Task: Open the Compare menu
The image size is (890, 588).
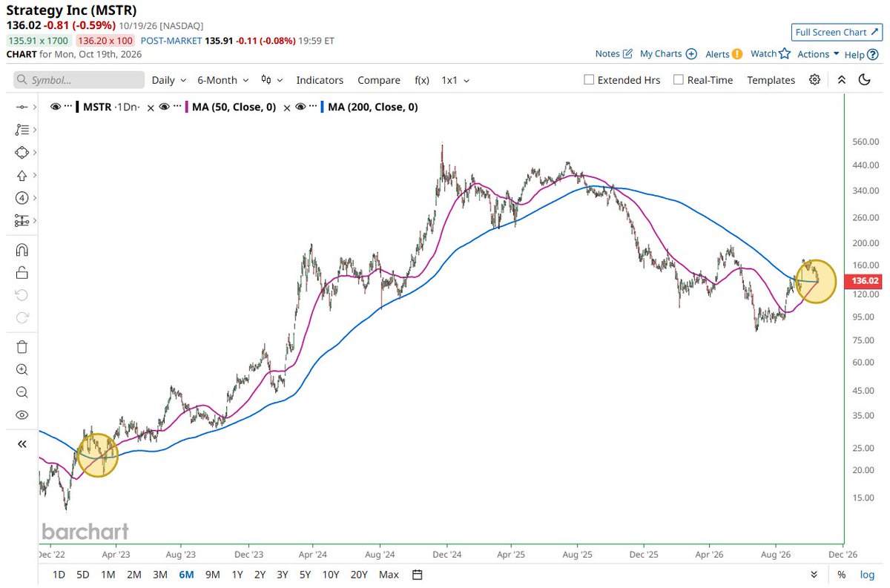Action: click(379, 80)
